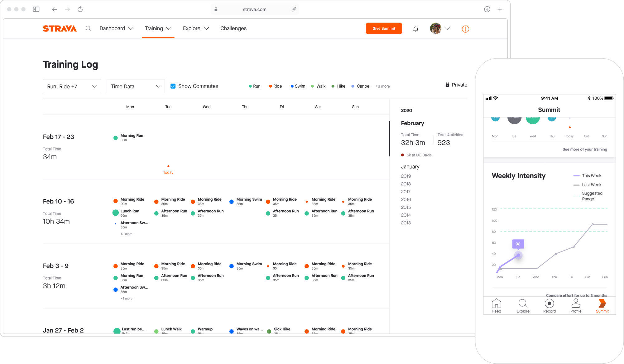Open search with the magnifier icon

click(x=88, y=28)
